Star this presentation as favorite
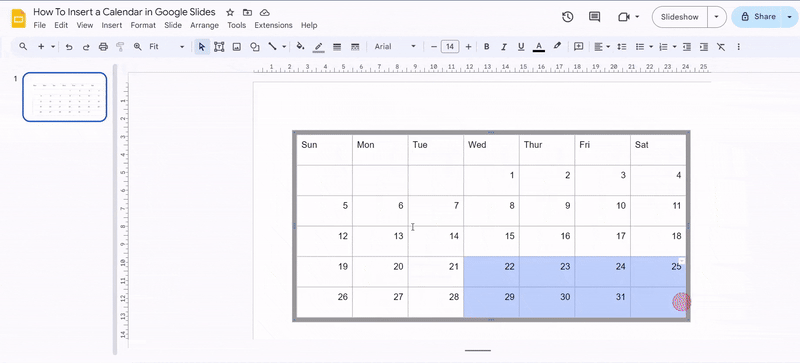The height and width of the screenshot is (363, 800). click(230, 12)
